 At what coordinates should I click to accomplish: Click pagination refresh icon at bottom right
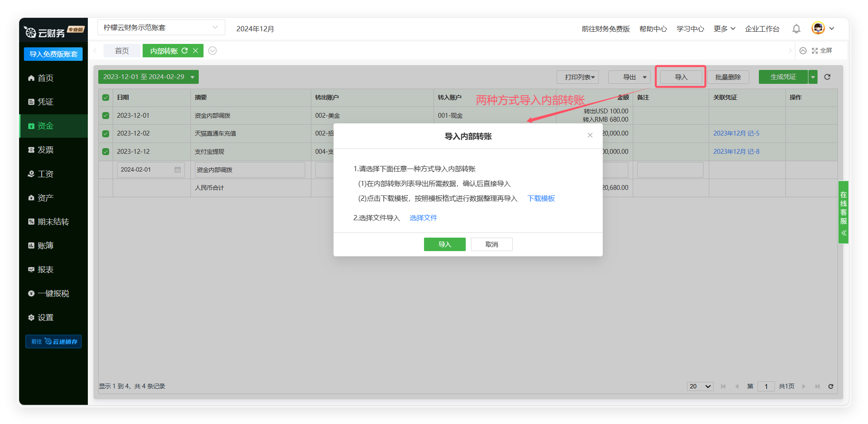[830, 386]
